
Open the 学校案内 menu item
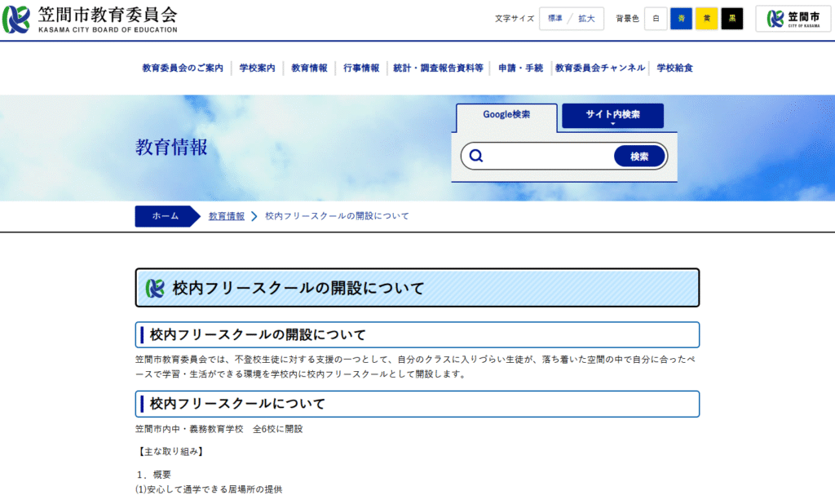coord(257,69)
